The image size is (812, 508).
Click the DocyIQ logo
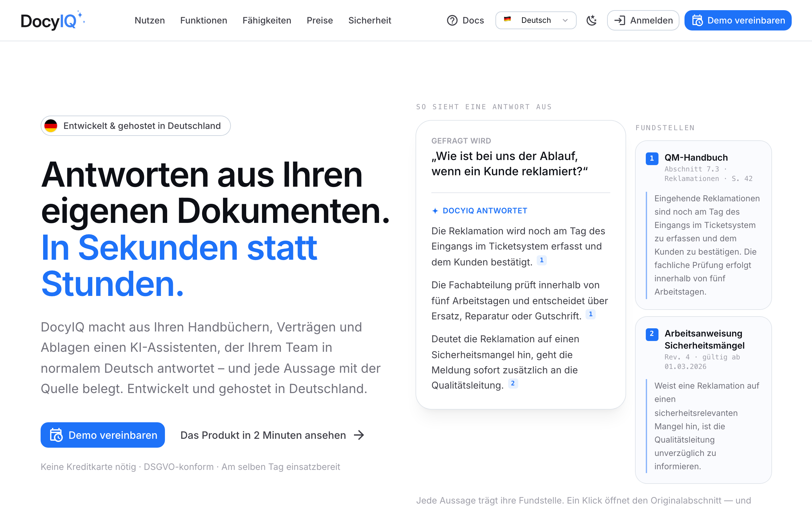tap(53, 21)
